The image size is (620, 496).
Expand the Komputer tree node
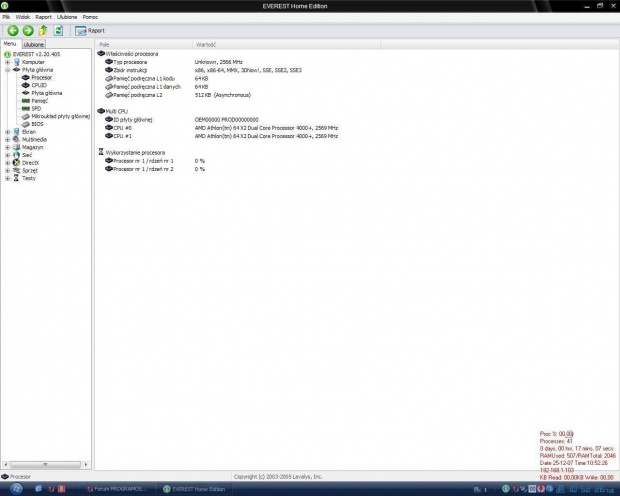point(7,62)
